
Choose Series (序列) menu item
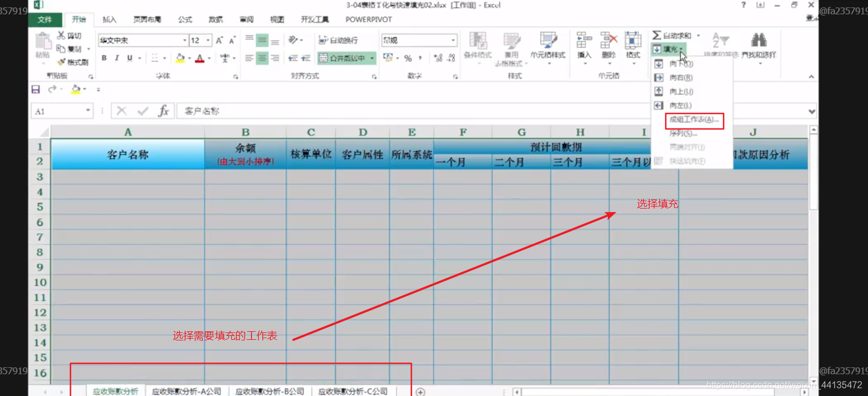point(692,134)
